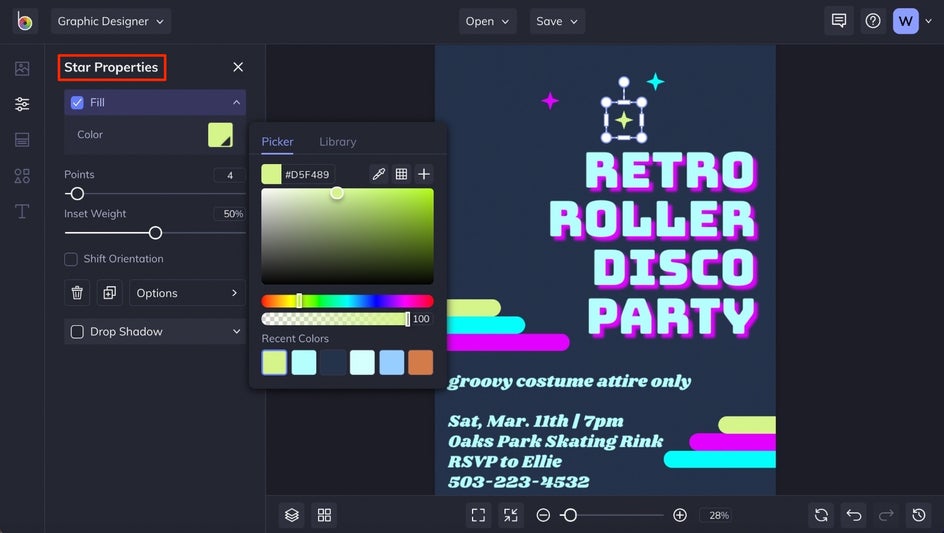Delete the star with the trash icon
The width and height of the screenshot is (944, 533).
click(77, 293)
